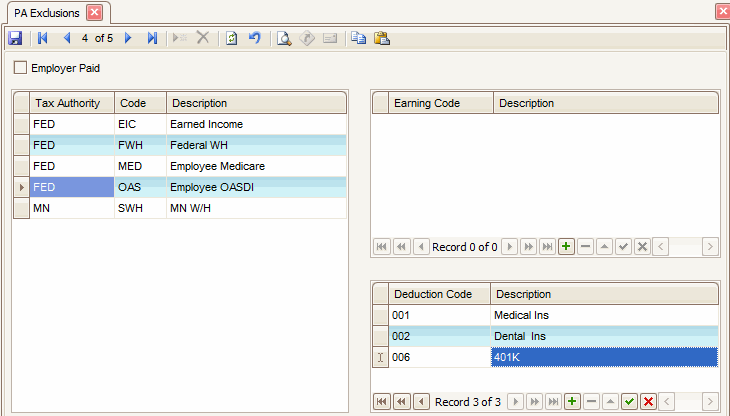Click the Deduction grid horizontal scrollbar right arrow
730x416 pixels.
click(710, 401)
